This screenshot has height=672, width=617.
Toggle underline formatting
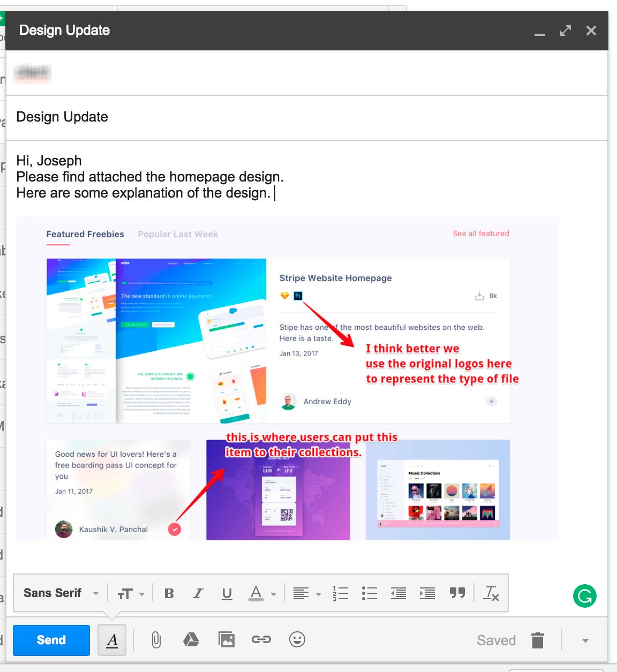(x=227, y=593)
